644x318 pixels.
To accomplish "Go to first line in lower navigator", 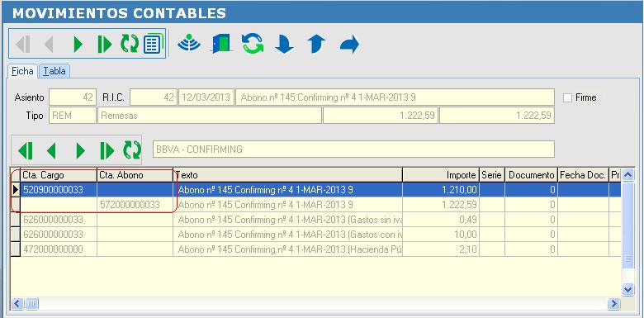I will (x=26, y=151).
